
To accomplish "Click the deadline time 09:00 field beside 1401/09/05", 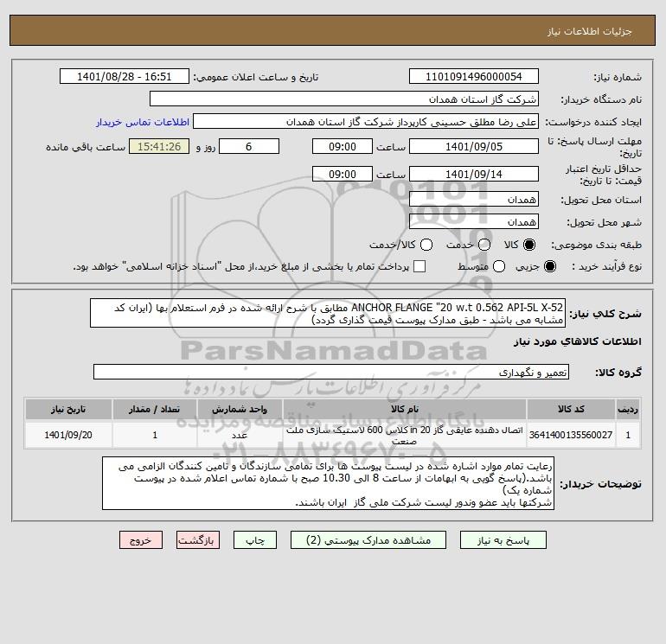I will 343,146.
